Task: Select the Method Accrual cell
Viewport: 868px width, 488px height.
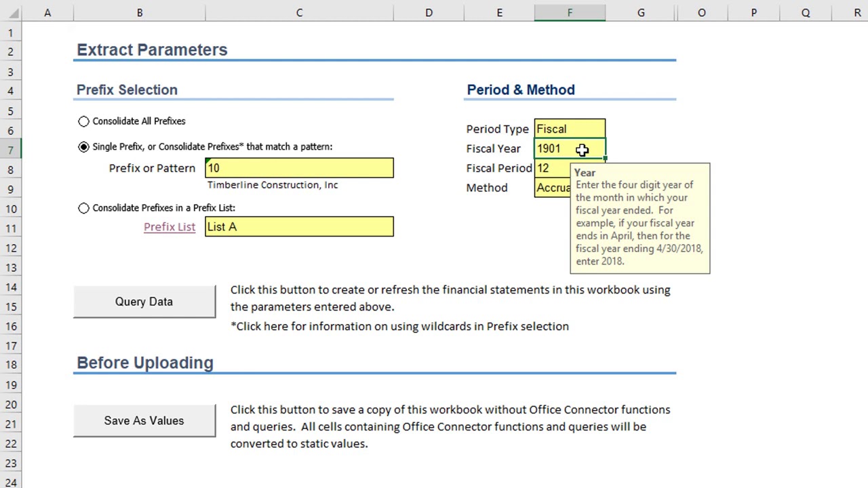Action: pos(552,188)
